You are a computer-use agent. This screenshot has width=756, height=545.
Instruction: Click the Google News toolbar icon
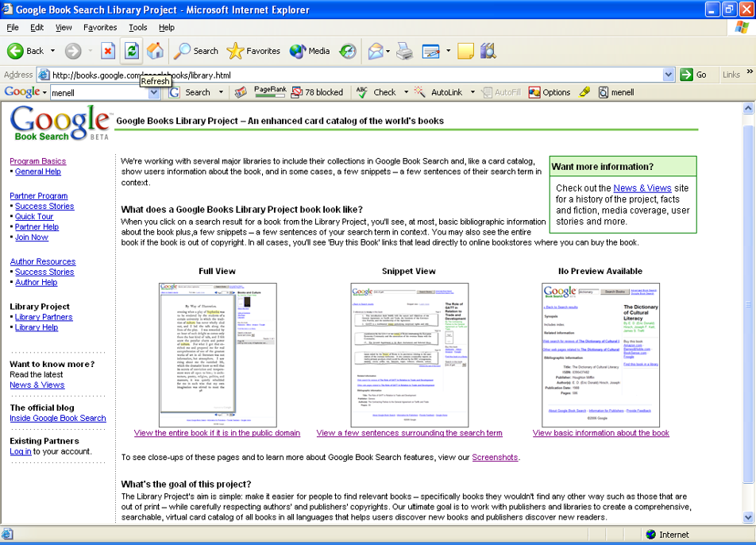coord(241,92)
